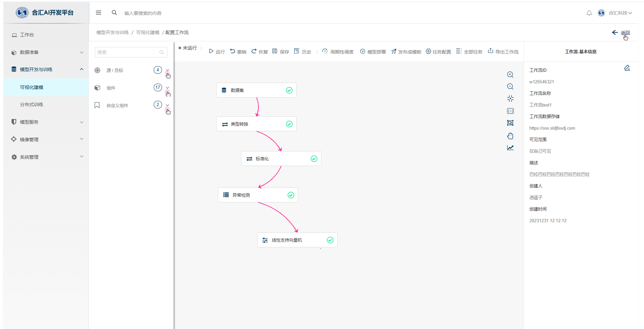Select 分布式训练 in sidebar menu

pos(31,104)
